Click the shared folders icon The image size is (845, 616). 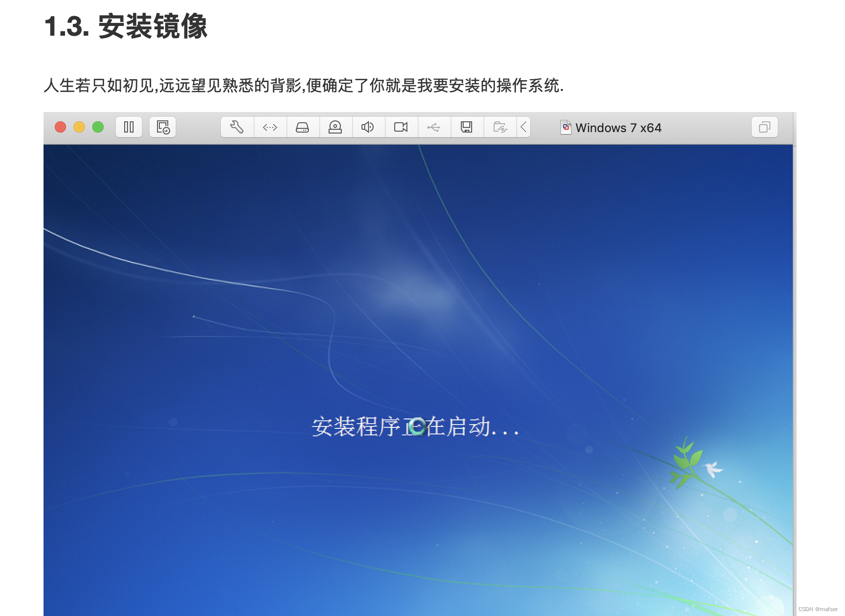pos(500,127)
